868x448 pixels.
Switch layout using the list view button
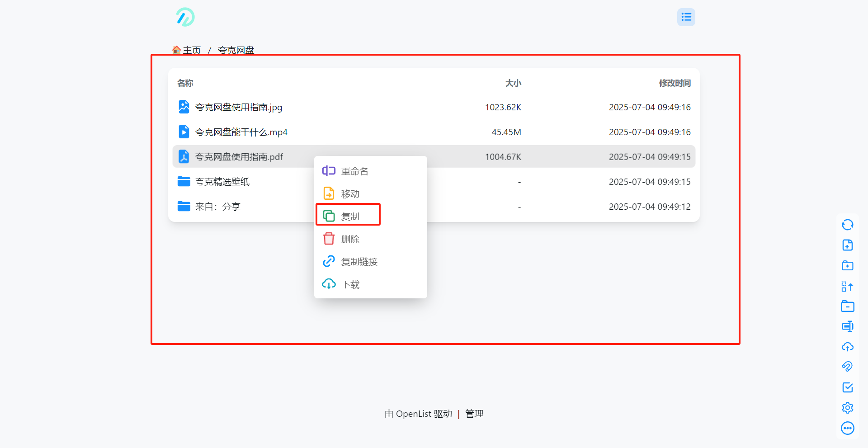(686, 17)
